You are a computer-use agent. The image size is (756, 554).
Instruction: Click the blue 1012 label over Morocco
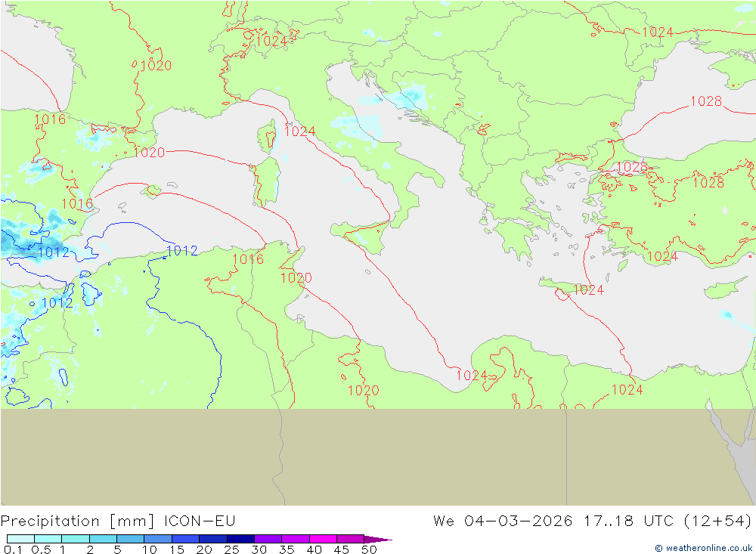57,303
